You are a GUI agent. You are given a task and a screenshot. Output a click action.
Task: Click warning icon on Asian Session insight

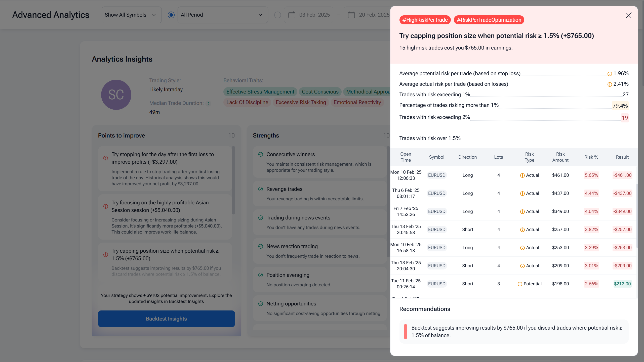pyautogui.click(x=106, y=206)
